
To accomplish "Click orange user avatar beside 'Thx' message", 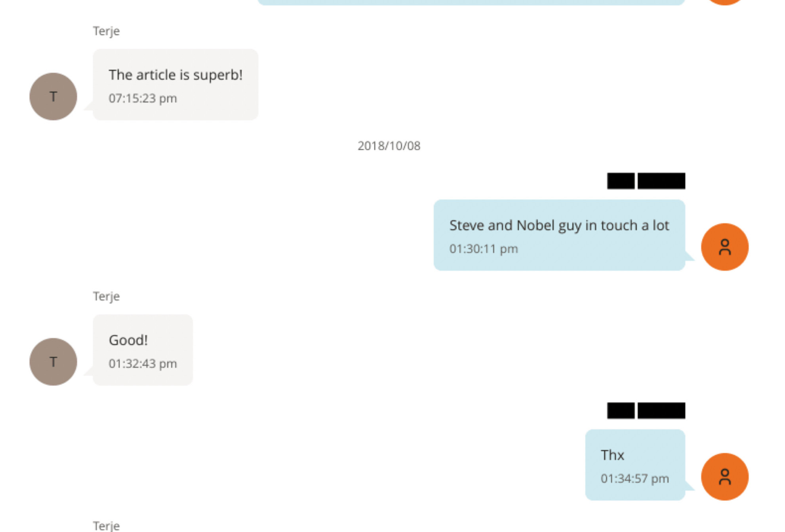I will pyautogui.click(x=724, y=477).
